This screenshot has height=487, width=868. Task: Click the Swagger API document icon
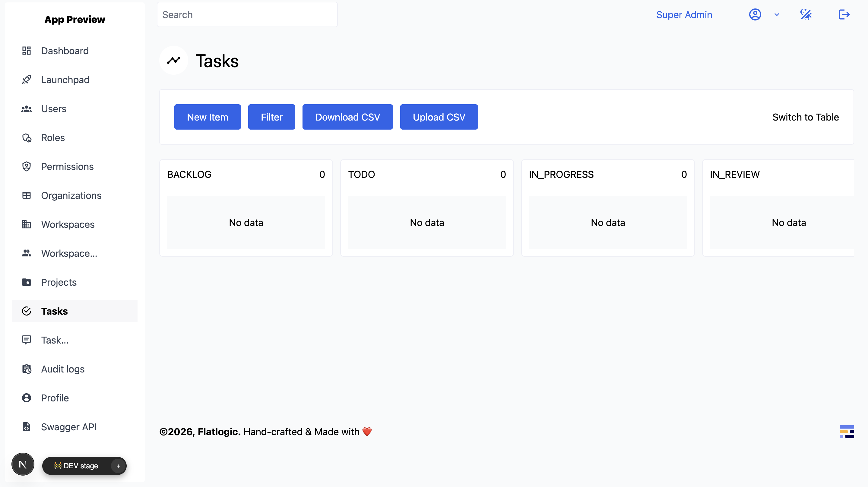click(27, 427)
